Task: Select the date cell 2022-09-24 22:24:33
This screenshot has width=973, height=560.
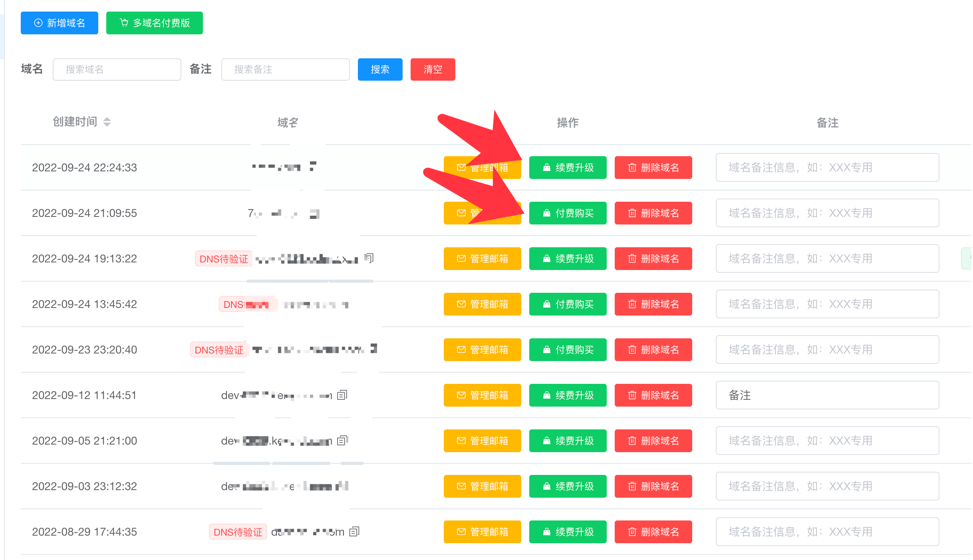Action: pos(84,167)
